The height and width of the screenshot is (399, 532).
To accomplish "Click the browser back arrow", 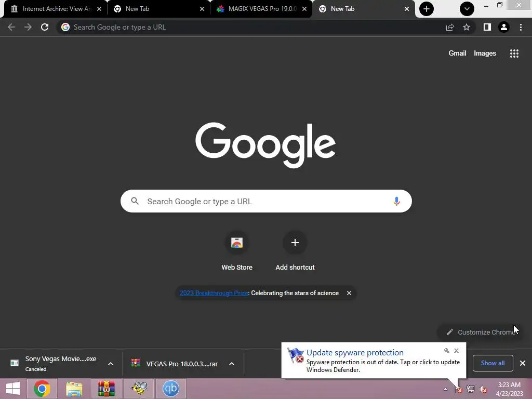I will tap(11, 27).
